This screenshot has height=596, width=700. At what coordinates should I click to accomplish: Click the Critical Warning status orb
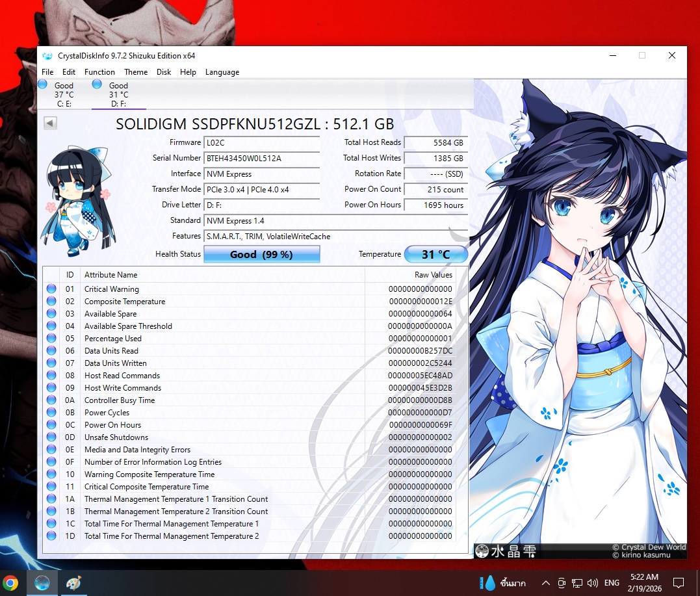[51, 289]
